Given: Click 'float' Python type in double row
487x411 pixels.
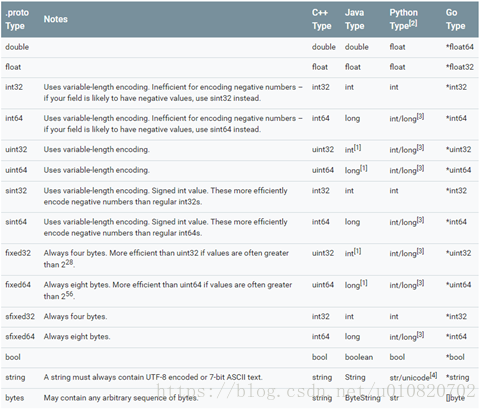Looking at the screenshot, I should (397, 47).
